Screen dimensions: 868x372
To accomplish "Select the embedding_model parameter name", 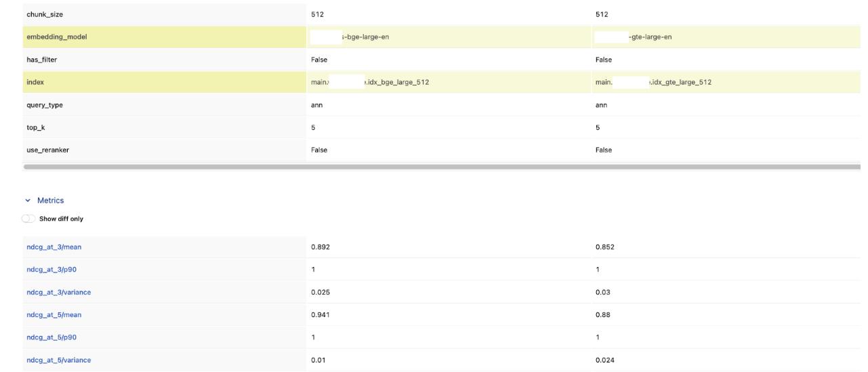I will pos(57,37).
